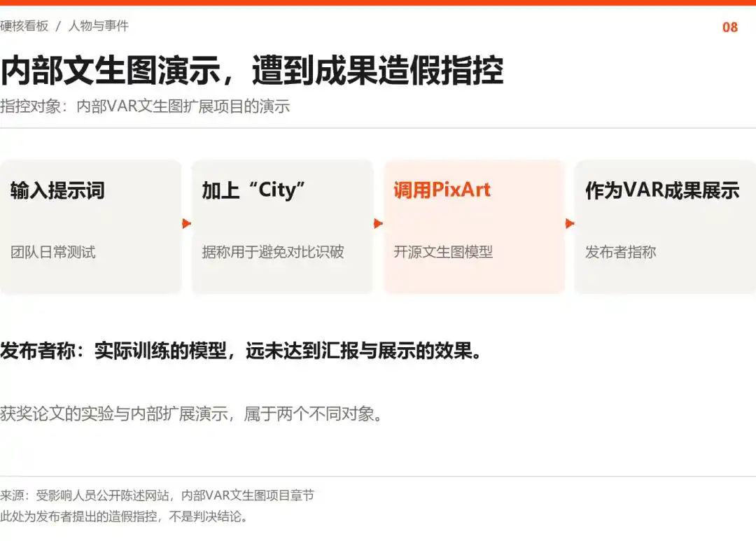Click the caption 团队日常测试

pos(53,252)
